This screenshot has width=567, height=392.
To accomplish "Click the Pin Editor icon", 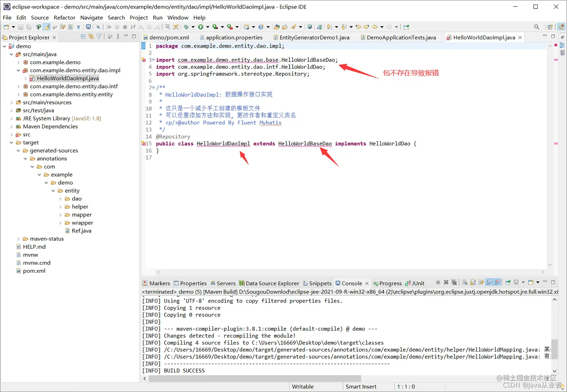I will click(x=406, y=27).
